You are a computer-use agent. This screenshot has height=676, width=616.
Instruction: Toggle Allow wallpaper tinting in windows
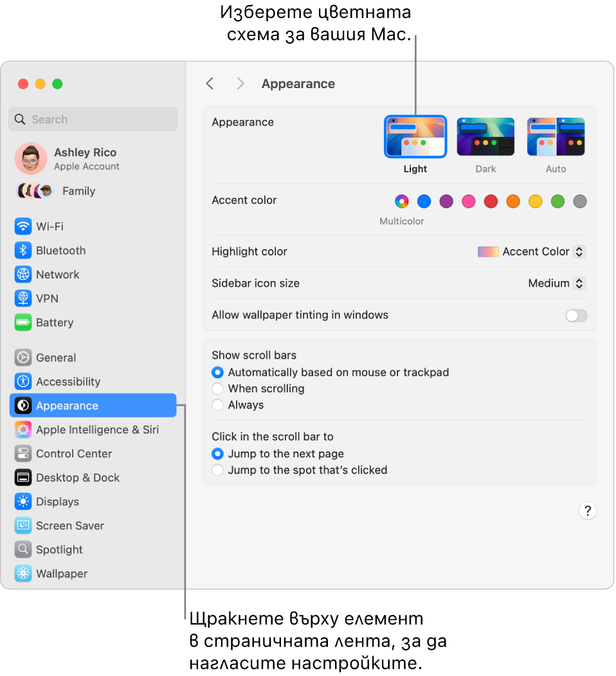pos(576,316)
